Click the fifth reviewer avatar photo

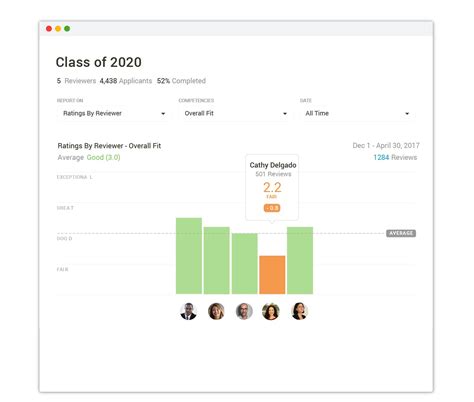(299, 311)
